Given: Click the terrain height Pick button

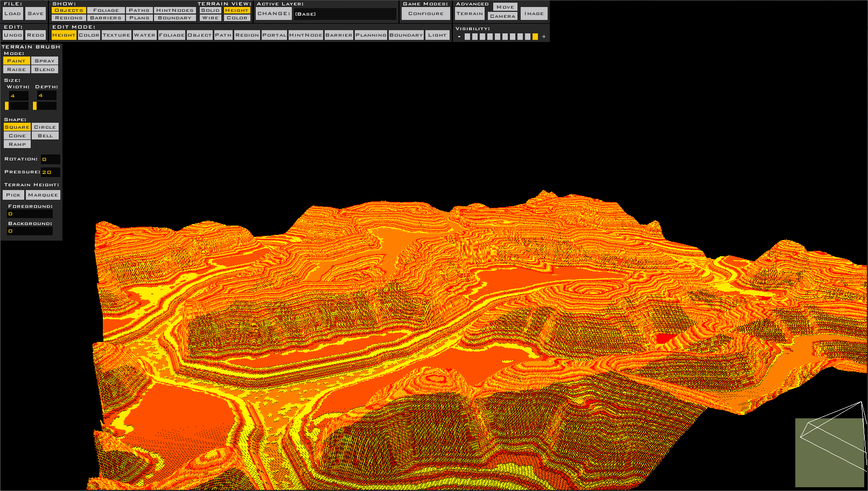Looking at the screenshot, I should pos(13,195).
